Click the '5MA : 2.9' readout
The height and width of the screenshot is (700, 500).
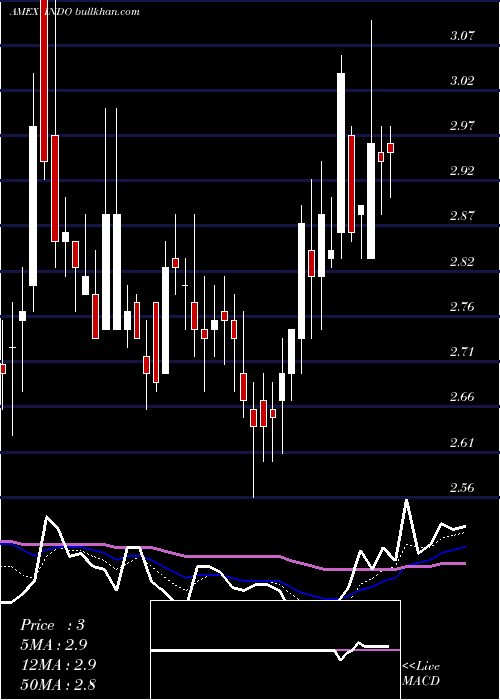pyautogui.click(x=54, y=644)
